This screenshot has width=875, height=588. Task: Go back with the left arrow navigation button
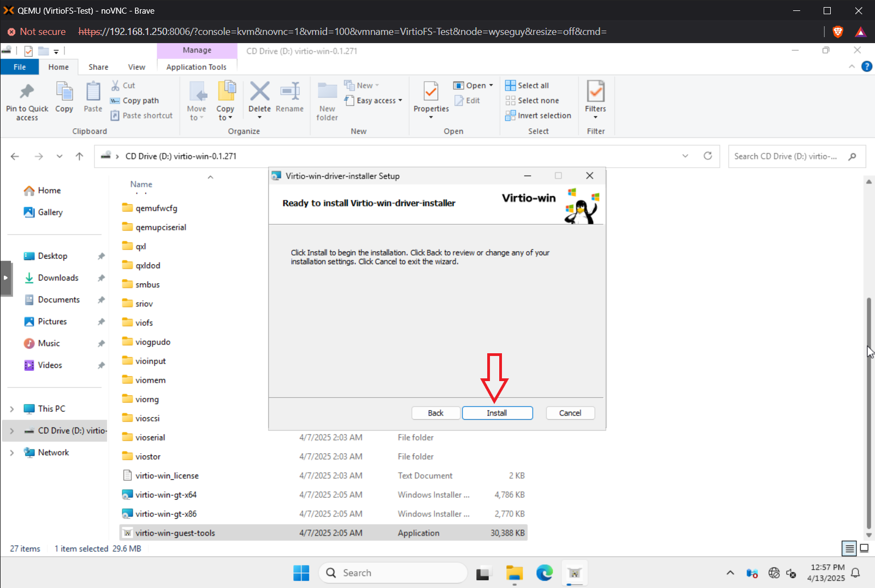pos(15,156)
